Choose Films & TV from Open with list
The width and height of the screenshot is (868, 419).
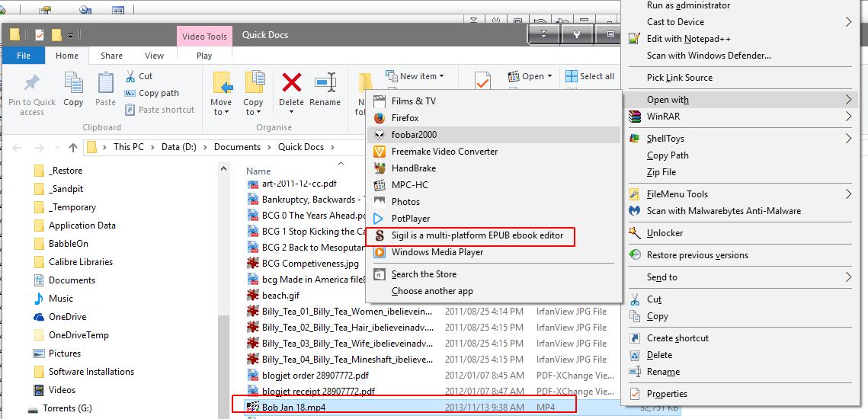coord(493,101)
